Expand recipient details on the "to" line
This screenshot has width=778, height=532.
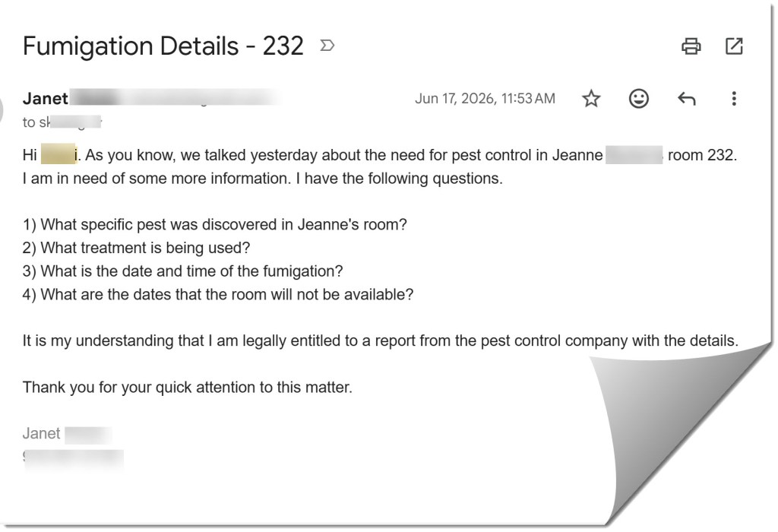(x=62, y=122)
